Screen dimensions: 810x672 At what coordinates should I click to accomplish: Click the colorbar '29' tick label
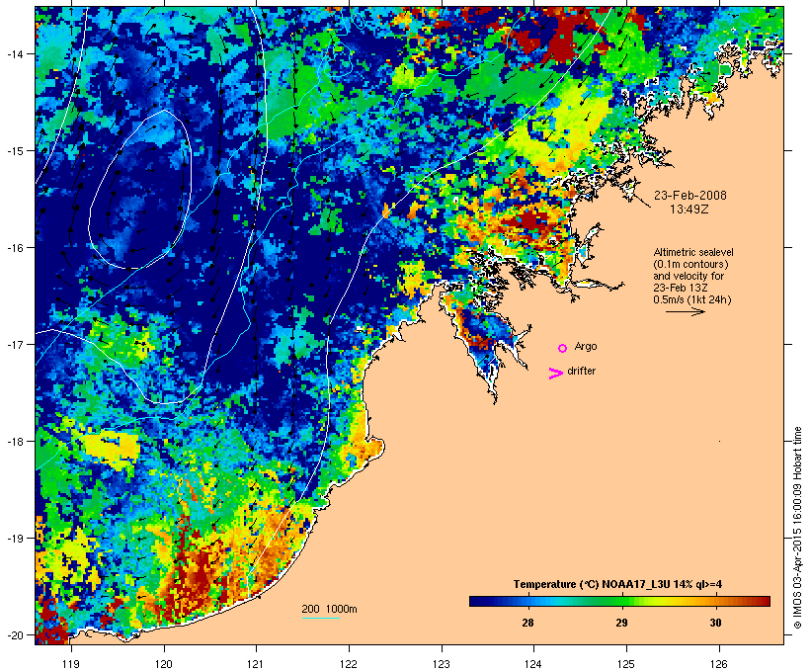pyautogui.click(x=621, y=623)
